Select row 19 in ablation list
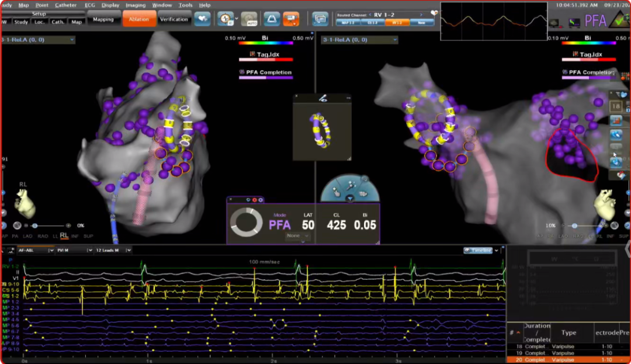This screenshot has width=631, height=364. [568, 353]
